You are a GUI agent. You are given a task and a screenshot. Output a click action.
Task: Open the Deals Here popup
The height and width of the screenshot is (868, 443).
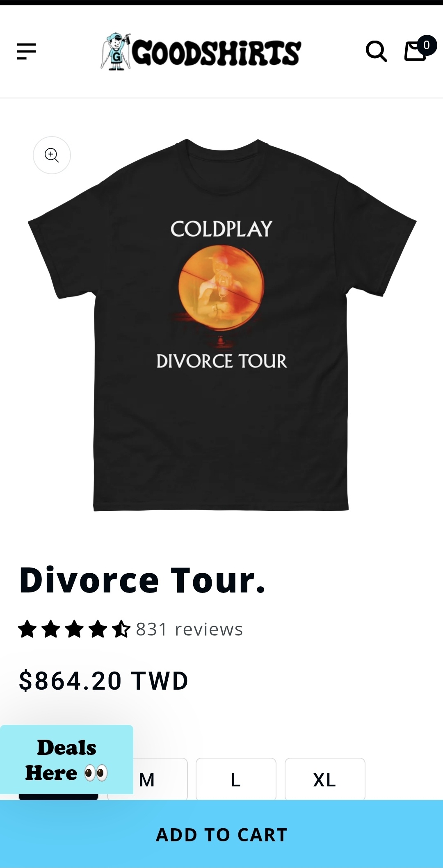[66, 759]
